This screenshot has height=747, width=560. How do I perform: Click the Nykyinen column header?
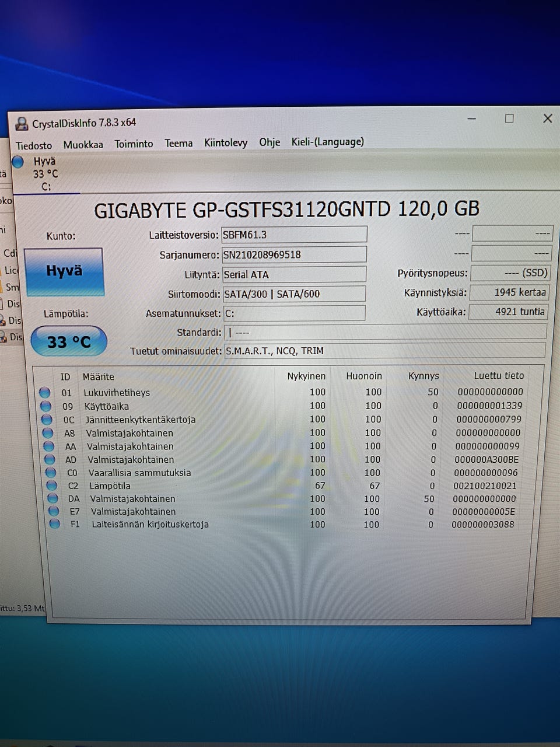[x=306, y=376]
